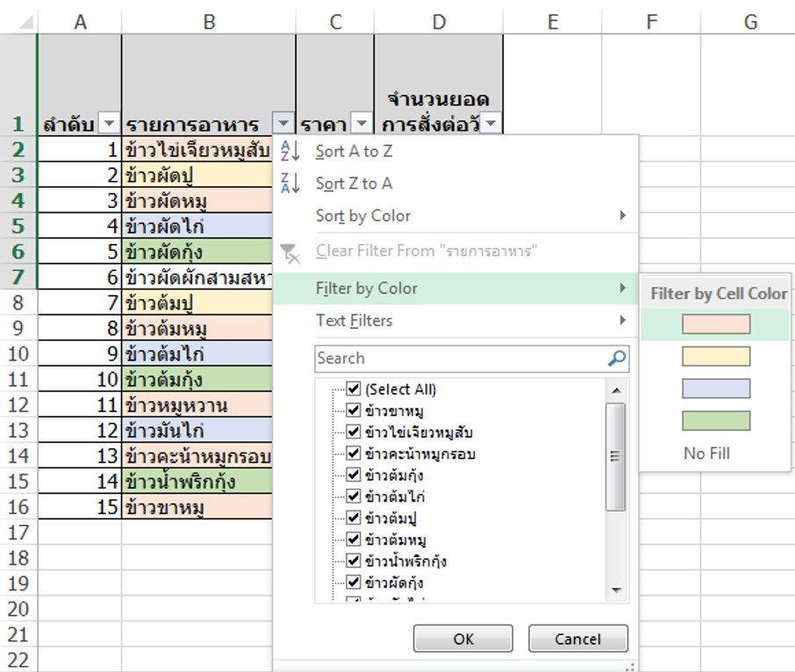Click the OK button to apply filter

point(463,638)
